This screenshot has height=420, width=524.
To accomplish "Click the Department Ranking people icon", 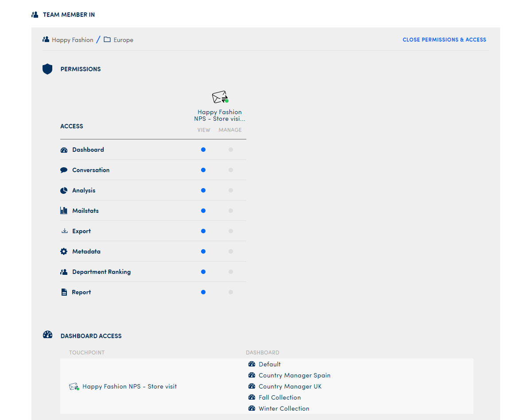I will pos(64,272).
